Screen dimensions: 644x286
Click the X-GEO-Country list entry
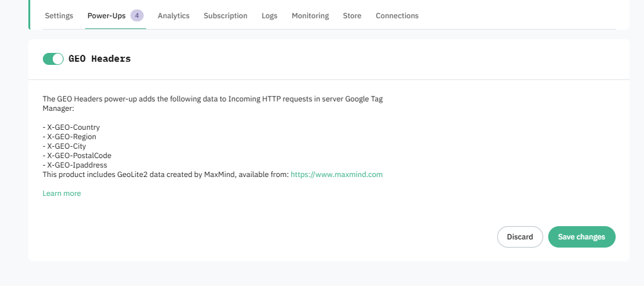click(71, 127)
